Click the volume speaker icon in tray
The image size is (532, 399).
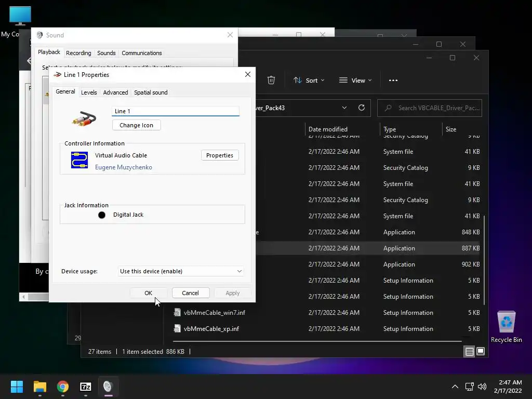coord(482,387)
